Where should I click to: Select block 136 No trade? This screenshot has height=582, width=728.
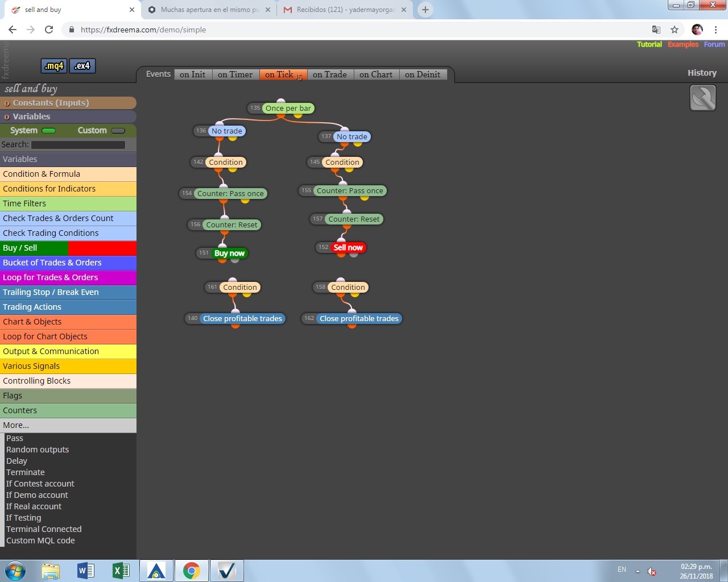227,131
